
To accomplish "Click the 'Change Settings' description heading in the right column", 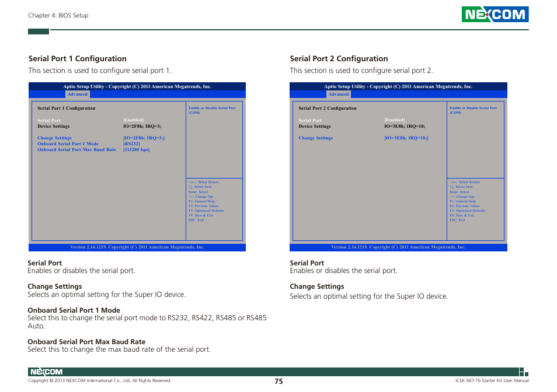I will (317, 286).
